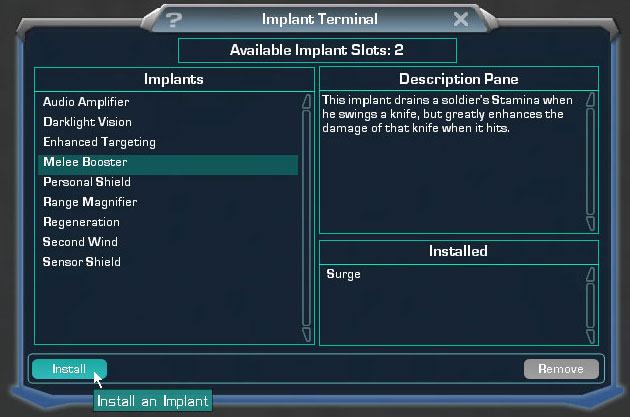Click Implants list scroll down arrow
The height and width of the screenshot is (417, 630).
(307, 334)
